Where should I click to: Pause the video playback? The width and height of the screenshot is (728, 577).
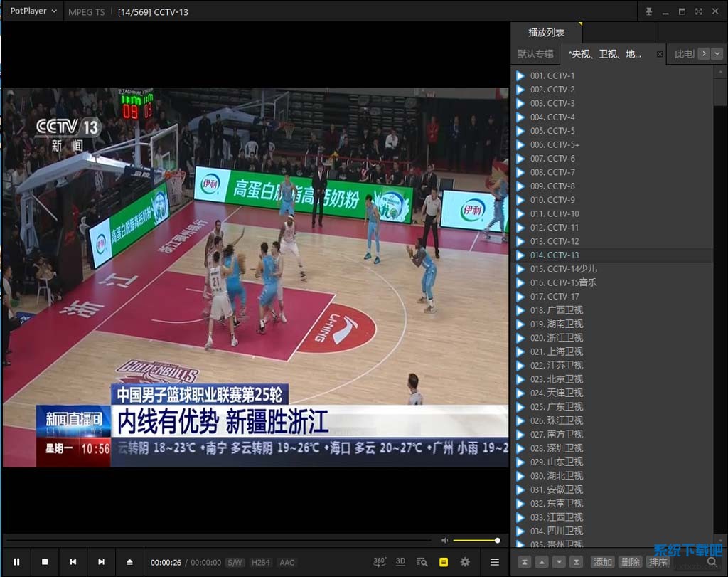(x=16, y=562)
